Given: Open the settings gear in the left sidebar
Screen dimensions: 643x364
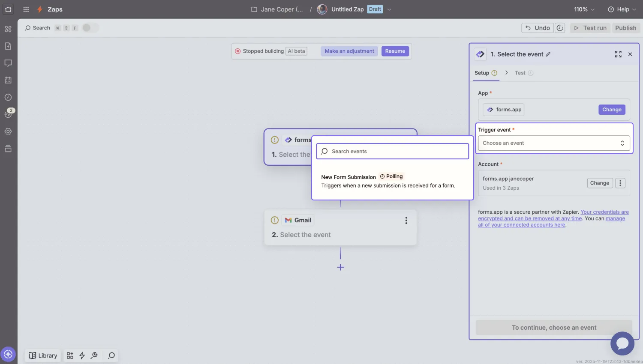Looking at the screenshot, I should coord(8,131).
